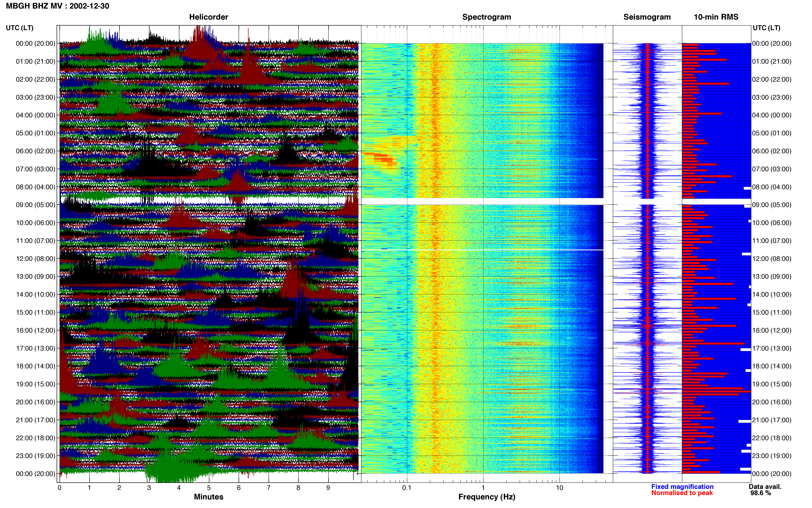Click the title 'MBGH BHZ MV : 2002-12-30'
The image size is (812, 508).
(57, 6)
